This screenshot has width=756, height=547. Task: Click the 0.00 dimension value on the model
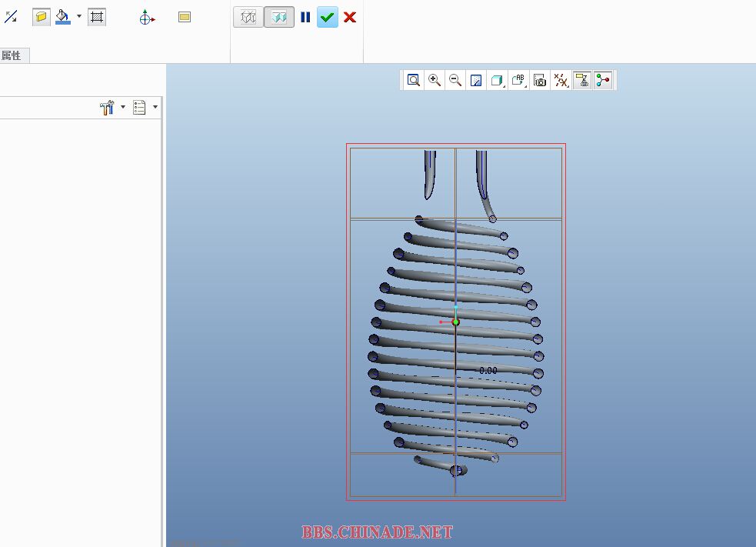[488, 370]
